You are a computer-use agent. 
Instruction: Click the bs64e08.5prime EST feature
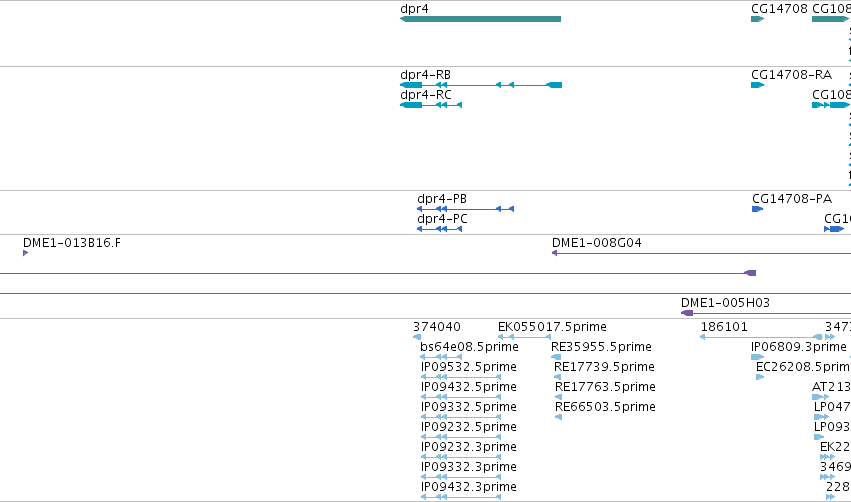point(441,357)
